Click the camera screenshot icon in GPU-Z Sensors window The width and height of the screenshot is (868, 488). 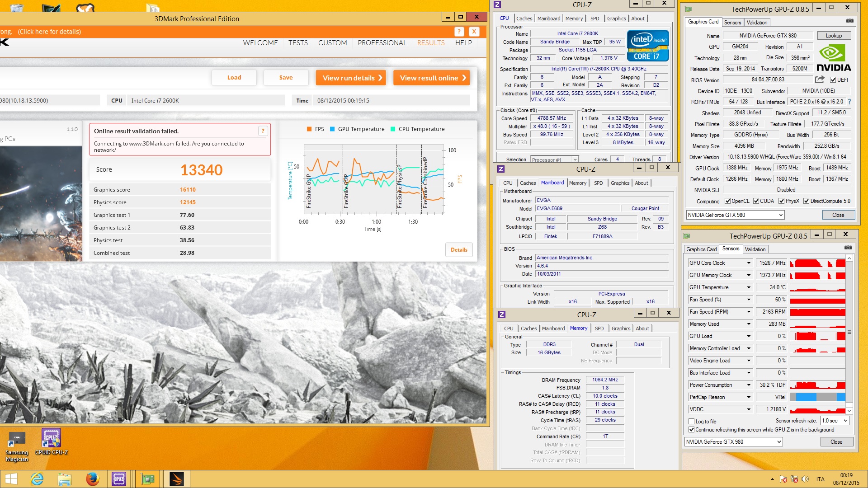pos(848,248)
